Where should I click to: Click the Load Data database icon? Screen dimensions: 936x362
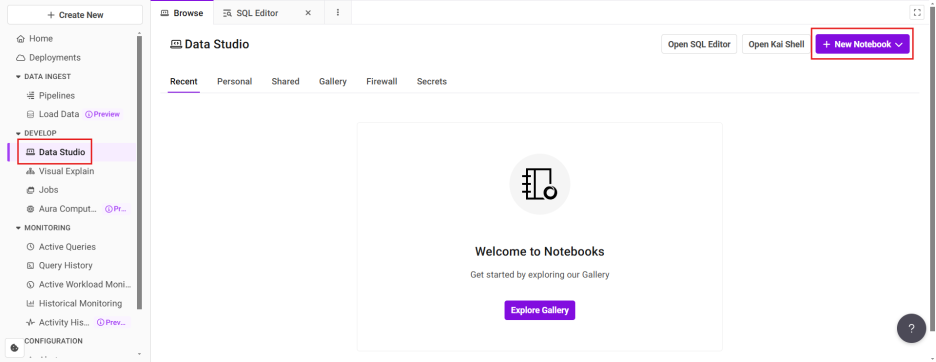[x=31, y=114]
